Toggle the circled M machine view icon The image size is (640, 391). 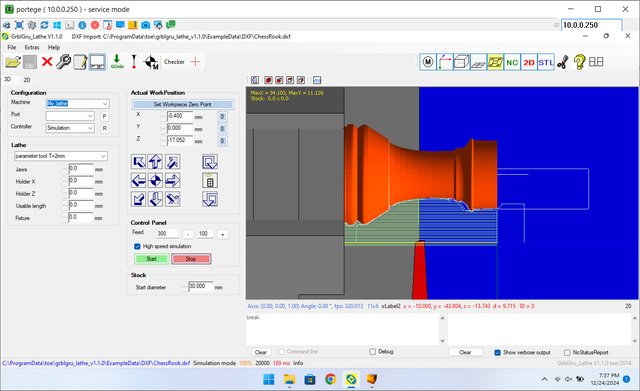pos(428,62)
